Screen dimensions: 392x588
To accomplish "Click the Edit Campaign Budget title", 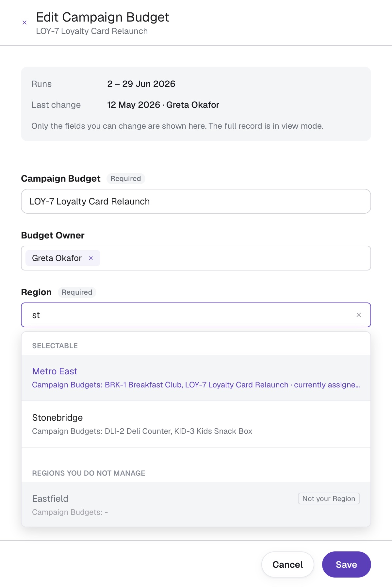I will 103,17.
